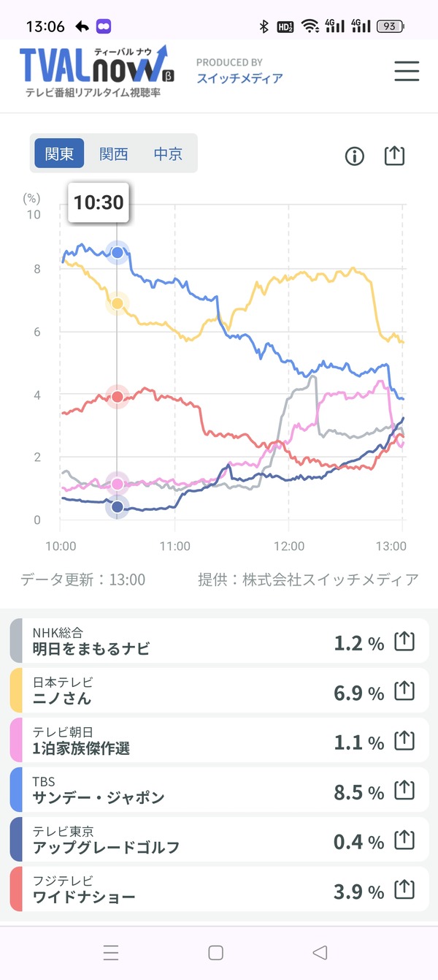The image size is (438, 980).
Task: Open the hamburger menu
Action: (x=407, y=71)
